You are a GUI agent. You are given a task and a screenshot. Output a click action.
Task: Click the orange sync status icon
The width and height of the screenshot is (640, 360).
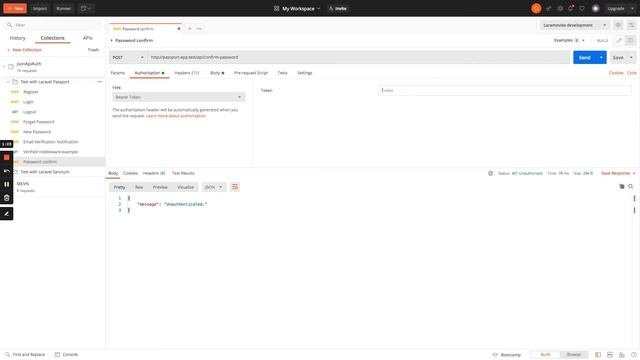[x=536, y=8]
